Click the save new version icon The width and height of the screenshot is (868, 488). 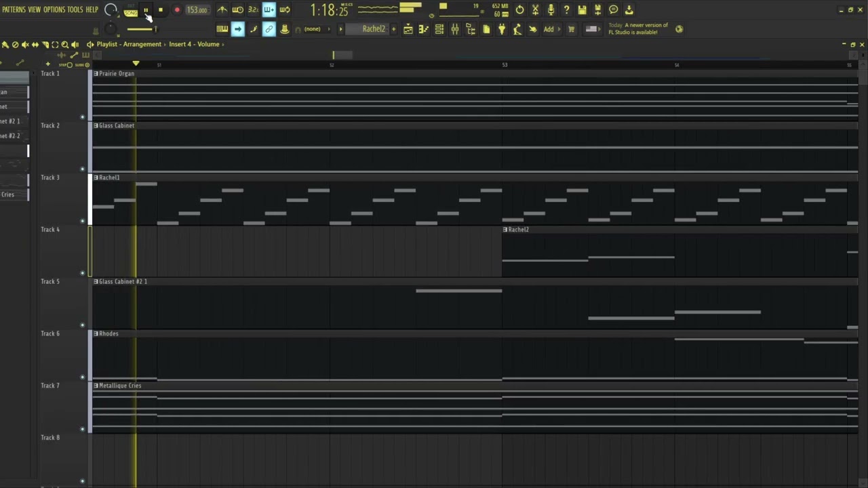click(x=598, y=9)
